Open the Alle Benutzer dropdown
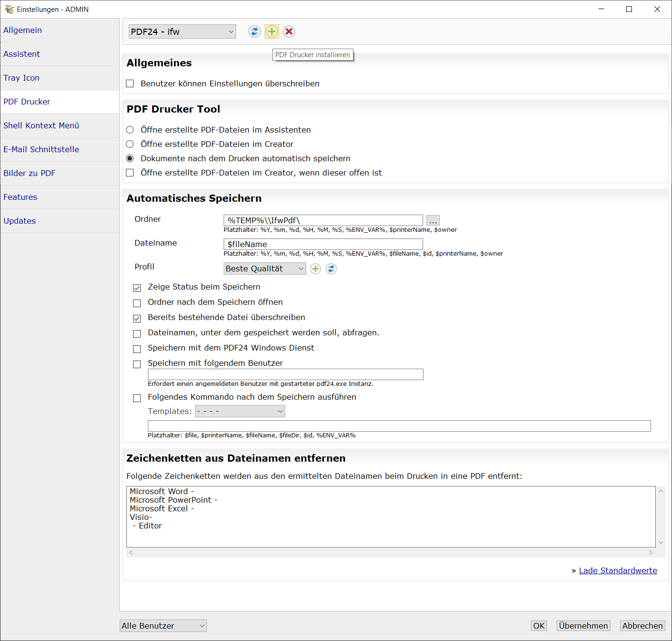 pos(163,626)
